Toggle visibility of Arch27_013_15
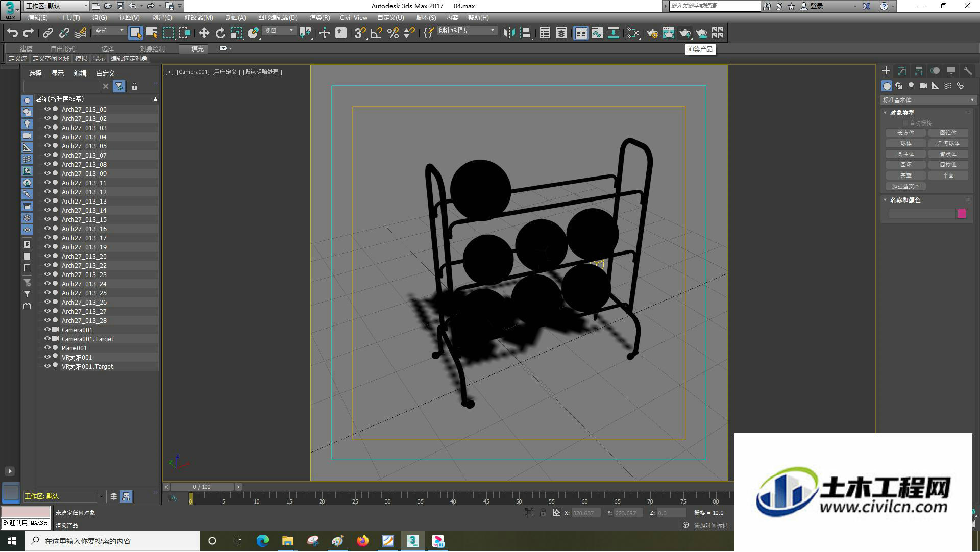Image resolution: width=980 pixels, height=552 pixels. tap(47, 219)
